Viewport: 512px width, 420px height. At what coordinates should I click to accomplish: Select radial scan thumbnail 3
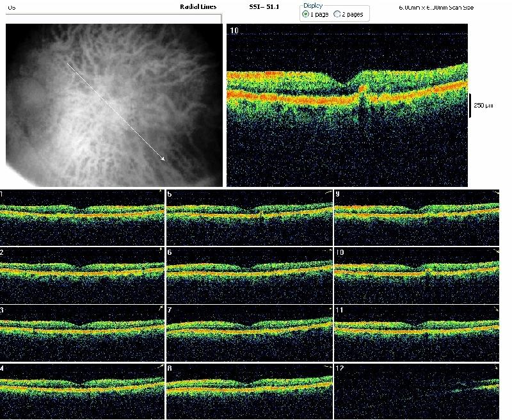click(x=83, y=327)
